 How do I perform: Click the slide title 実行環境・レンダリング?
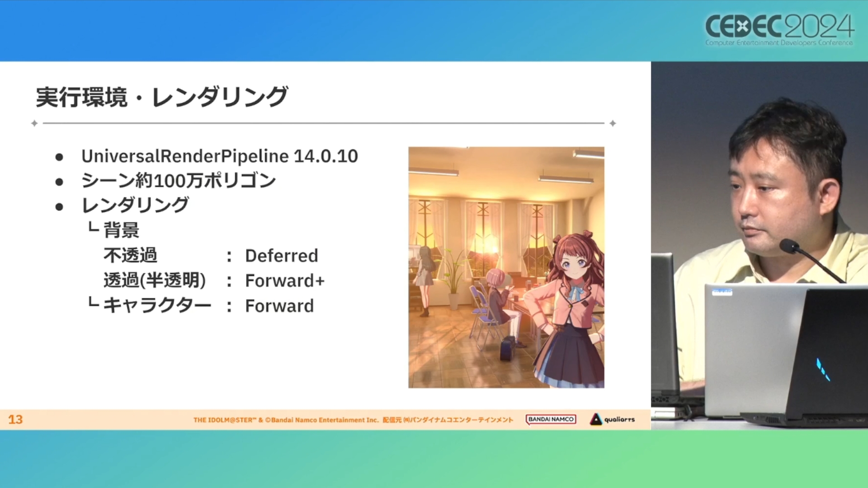point(162,97)
